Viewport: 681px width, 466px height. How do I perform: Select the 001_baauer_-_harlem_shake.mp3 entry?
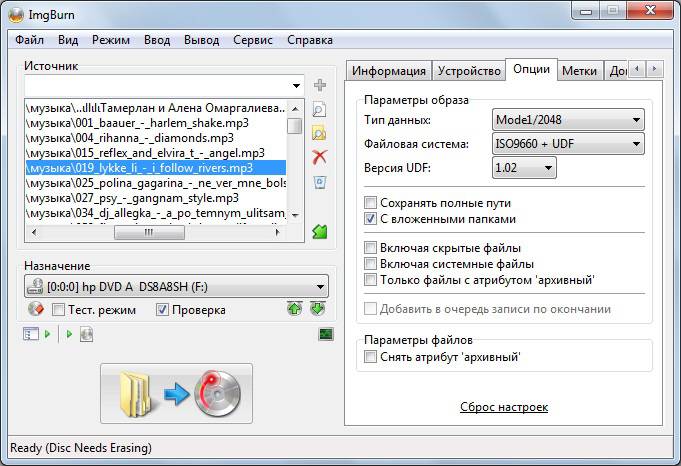(x=155, y=123)
